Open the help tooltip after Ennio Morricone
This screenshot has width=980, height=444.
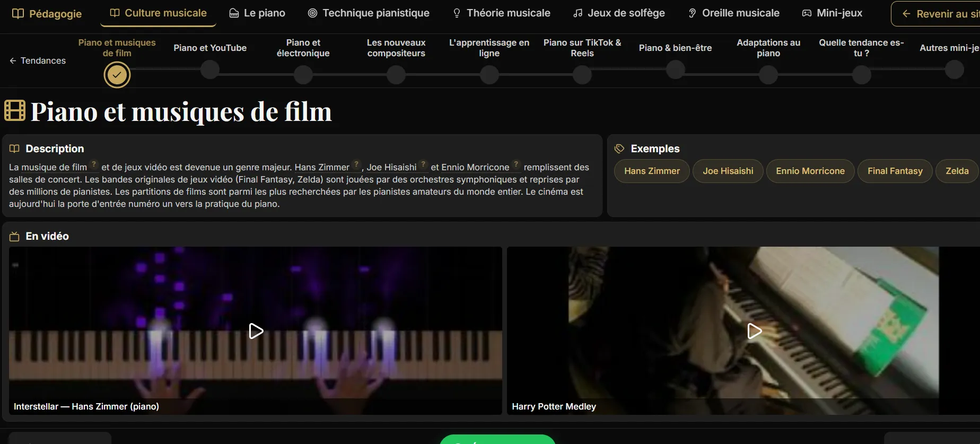516,164
